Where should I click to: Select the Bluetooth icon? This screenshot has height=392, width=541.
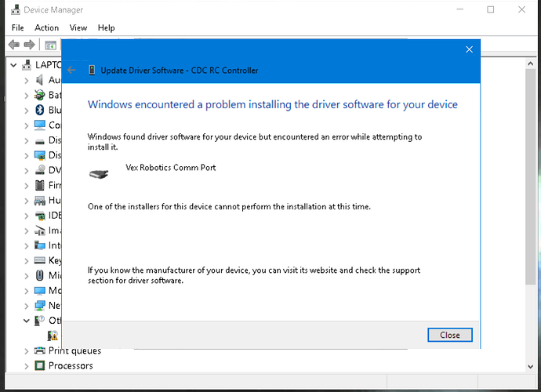40,110
